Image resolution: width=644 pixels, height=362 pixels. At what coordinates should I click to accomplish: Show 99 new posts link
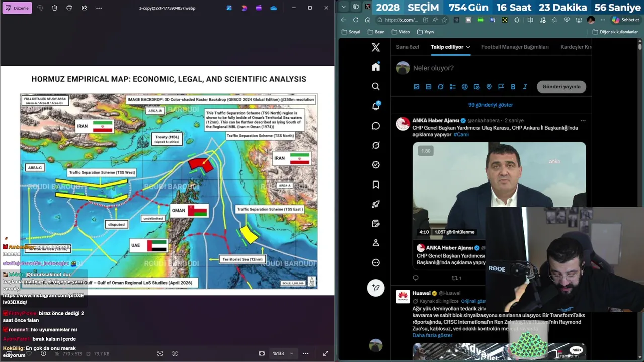491,105
